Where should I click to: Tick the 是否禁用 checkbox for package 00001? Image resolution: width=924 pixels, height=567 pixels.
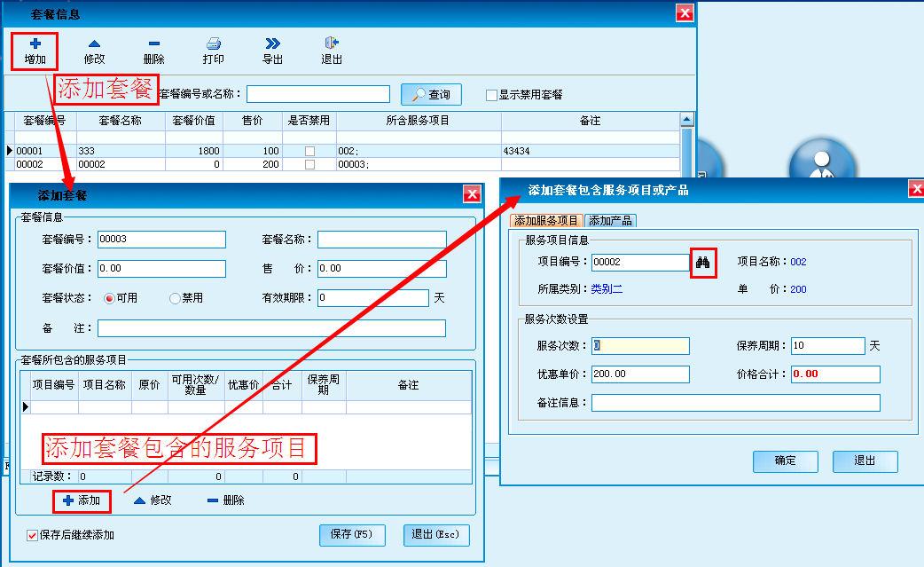tap(309, 151)
